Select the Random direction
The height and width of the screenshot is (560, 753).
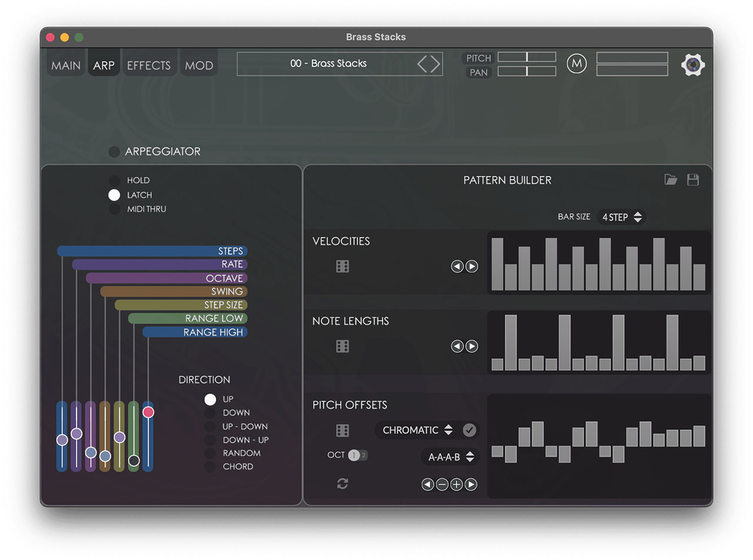pyautogui.click(x=210, y=454)
